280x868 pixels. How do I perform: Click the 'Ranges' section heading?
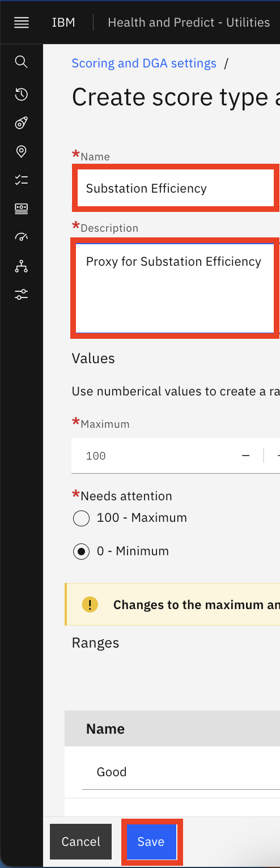[x=96, y=643]
